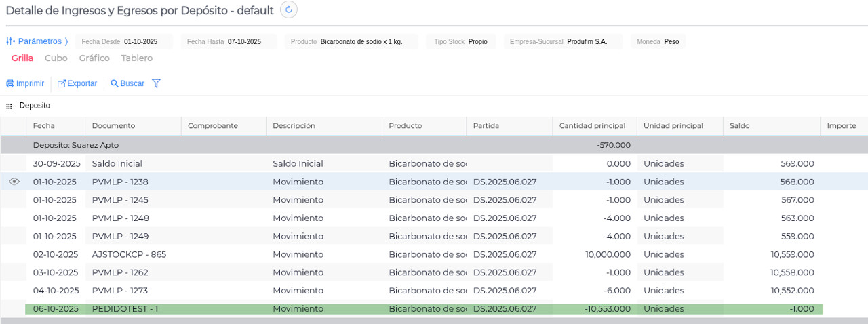868x324 pixels.
Task: Click the Buscar magnifier icon
Action: [115, 83]
